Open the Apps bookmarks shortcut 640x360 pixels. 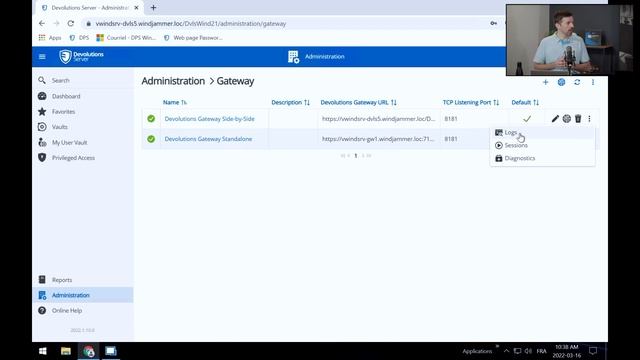coord(50,38)
